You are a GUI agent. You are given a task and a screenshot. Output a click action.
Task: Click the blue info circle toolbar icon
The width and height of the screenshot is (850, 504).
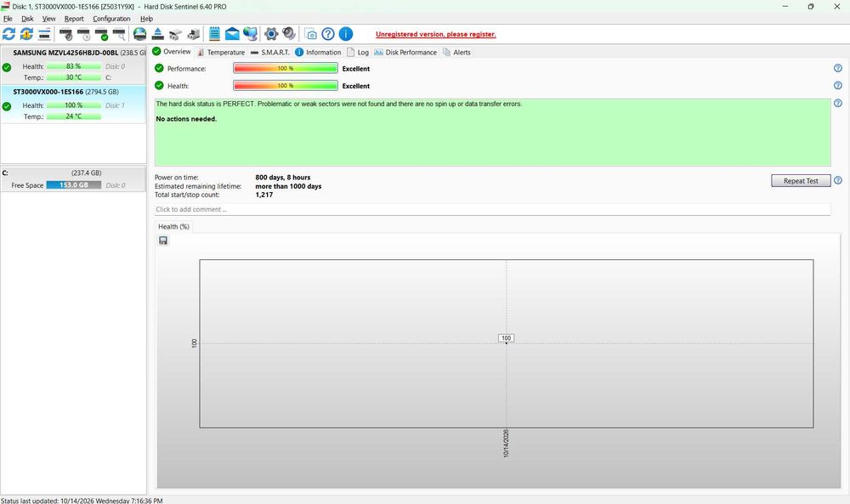pyautogui.click(x=346, y=34)
